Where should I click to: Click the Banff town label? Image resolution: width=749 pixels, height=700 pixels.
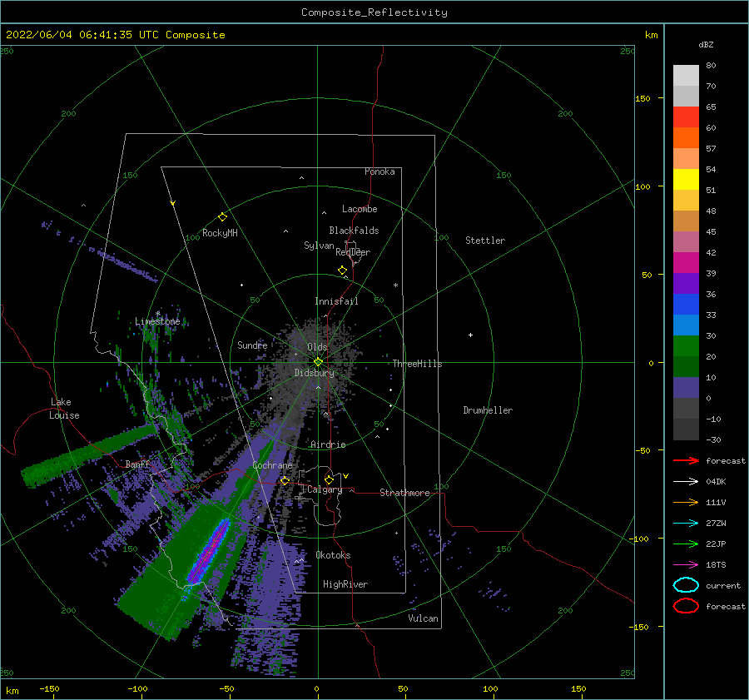(x=137, y=464)
